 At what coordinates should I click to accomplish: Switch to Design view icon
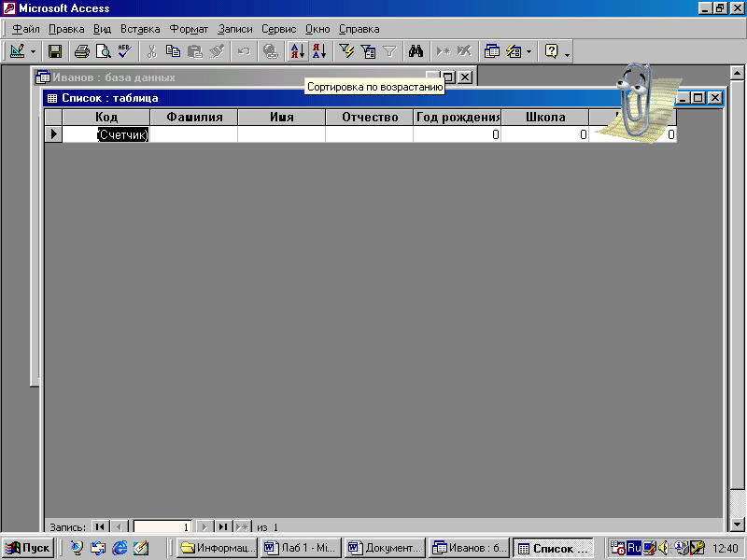tap(17, 51)
